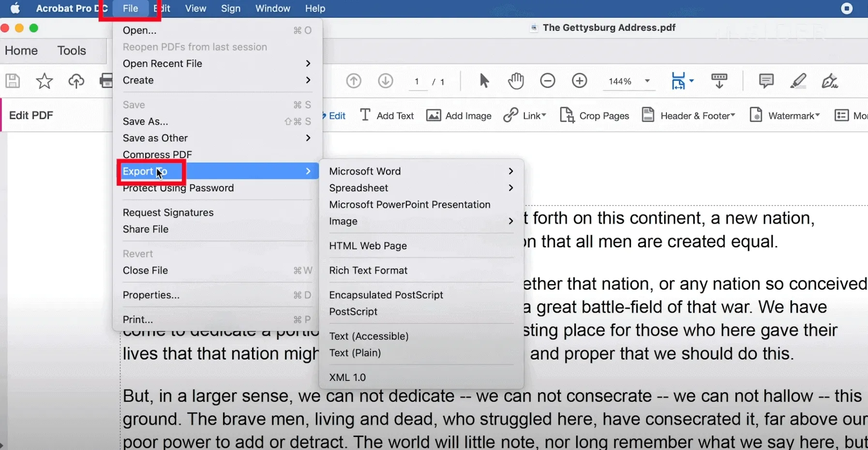Screen dimensions: 868x450
Task: Click the fit page width icon
Action: tap(678, 81)
